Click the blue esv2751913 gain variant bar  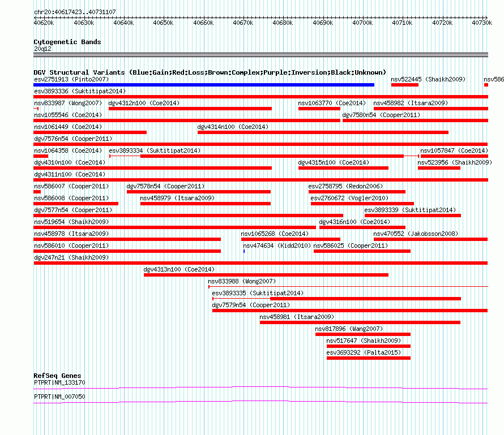tap(204, 85)
